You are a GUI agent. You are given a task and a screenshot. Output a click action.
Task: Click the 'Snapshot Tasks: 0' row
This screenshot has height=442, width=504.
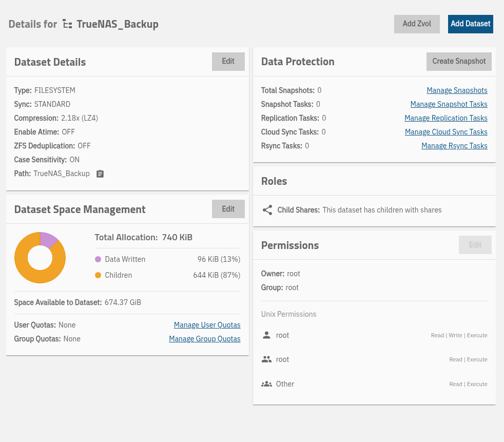point(290,104)
